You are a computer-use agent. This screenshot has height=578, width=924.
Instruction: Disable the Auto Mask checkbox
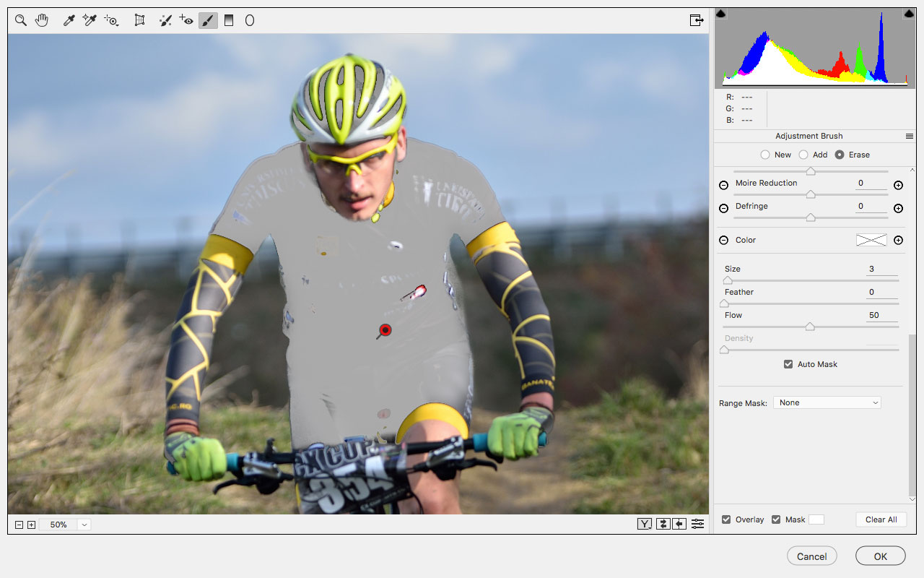(x=788, y=364)
